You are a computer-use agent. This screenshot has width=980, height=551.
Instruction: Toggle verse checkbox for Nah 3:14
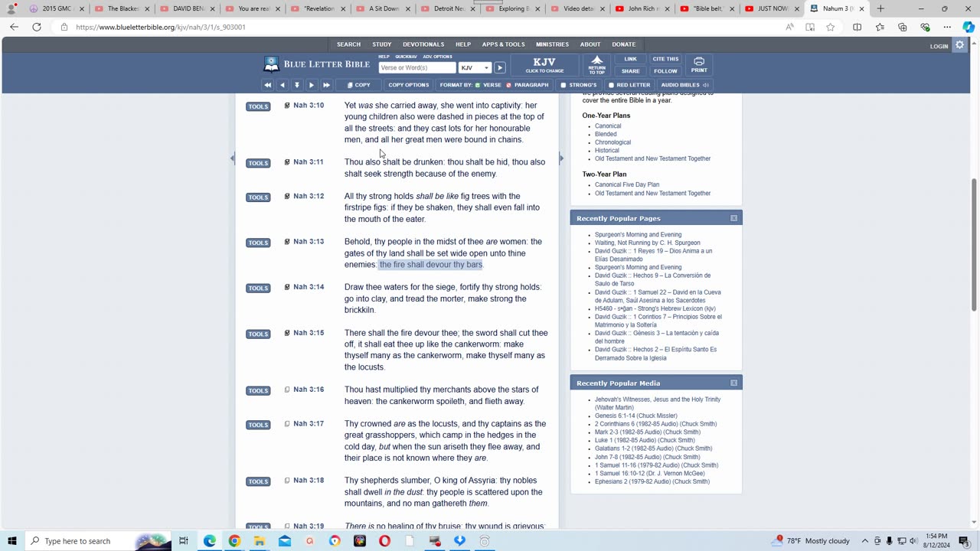(x=287, y=287)
